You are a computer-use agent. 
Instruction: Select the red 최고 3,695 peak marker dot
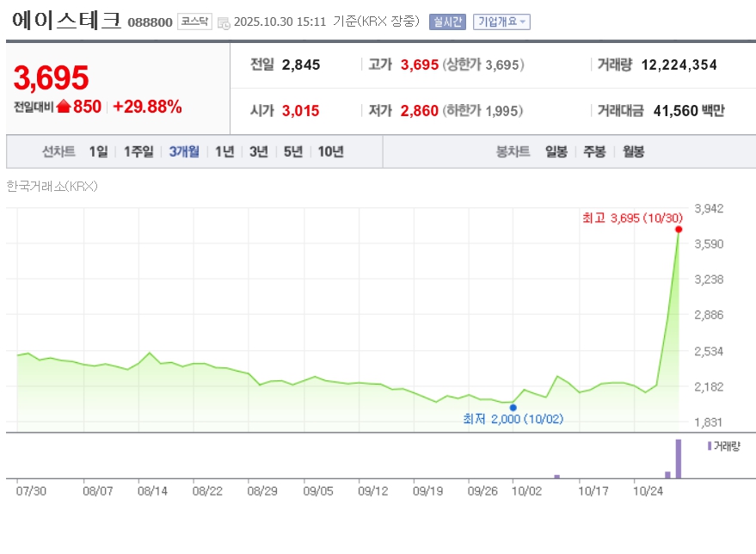[679, 229]
